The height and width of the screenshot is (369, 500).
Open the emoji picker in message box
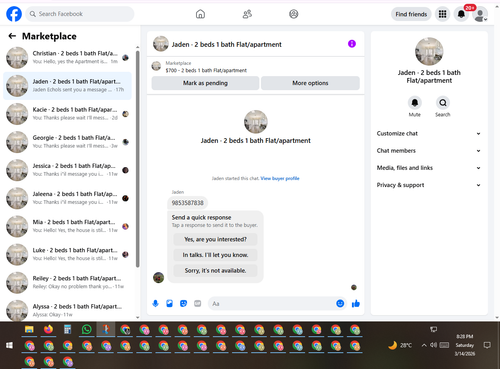point(340,303)
